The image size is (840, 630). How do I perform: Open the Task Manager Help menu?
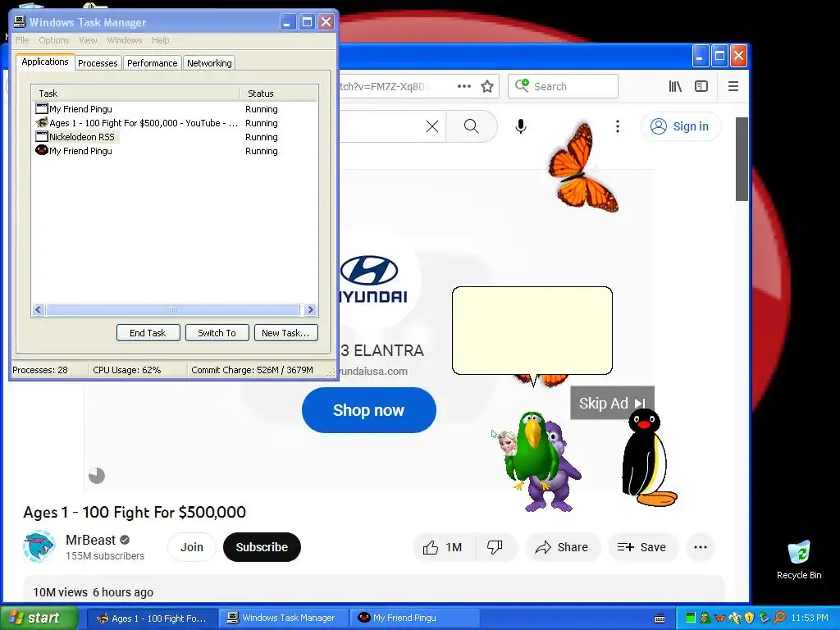[160, 40]
